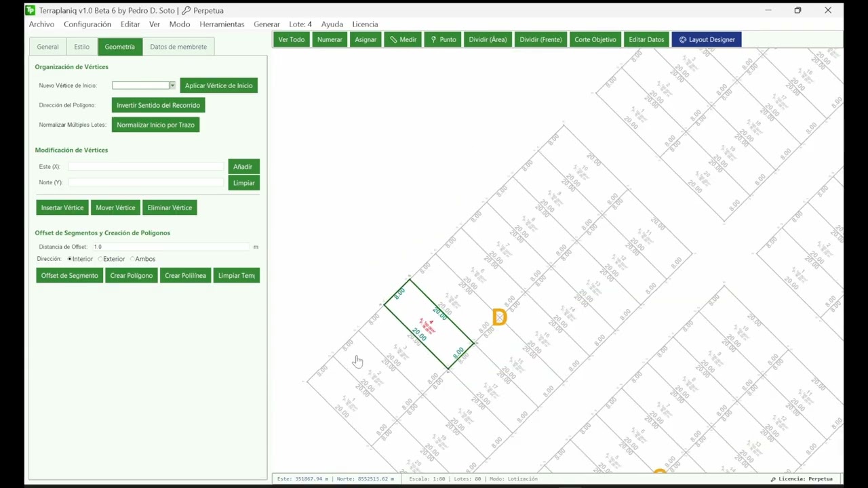The width and height of the screenshot is (868, 488).
Task: Click Crear Polilínea button
Action: click(185, 275)
